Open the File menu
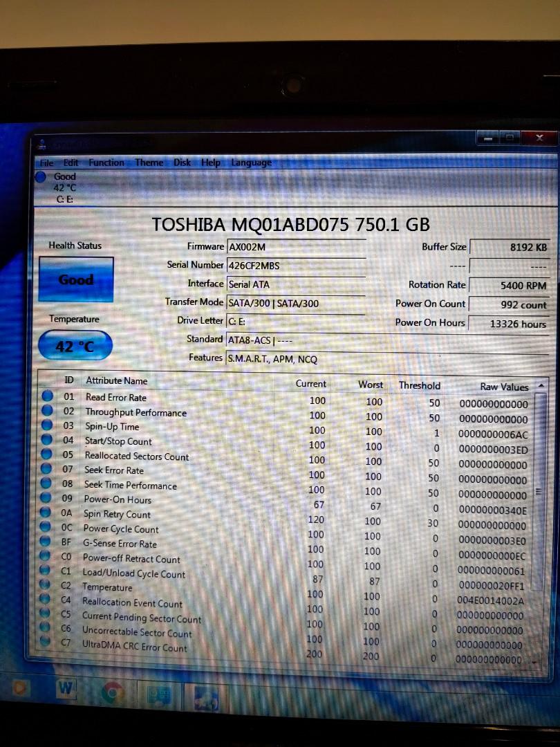The height and width of the screenshot is (747, 560). click(x=47, y=163)
